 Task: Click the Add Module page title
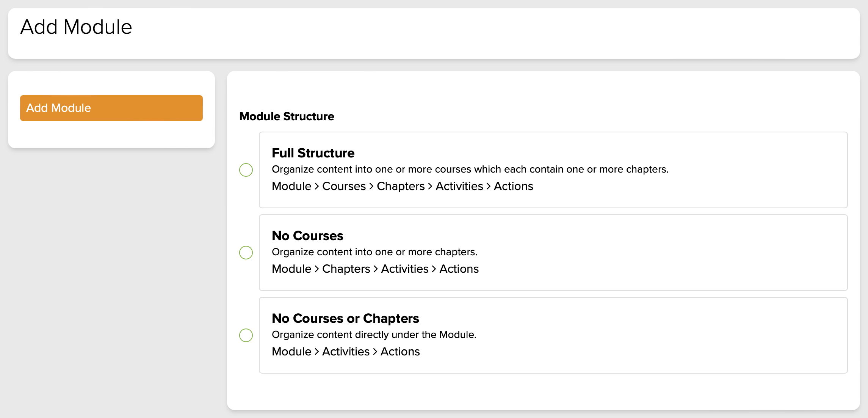(76, 27)
